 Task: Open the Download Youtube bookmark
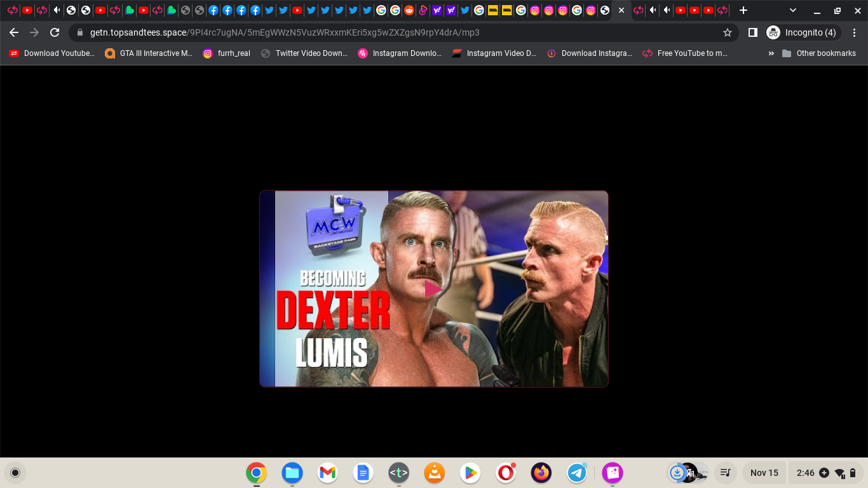click(x=51, y=53)
